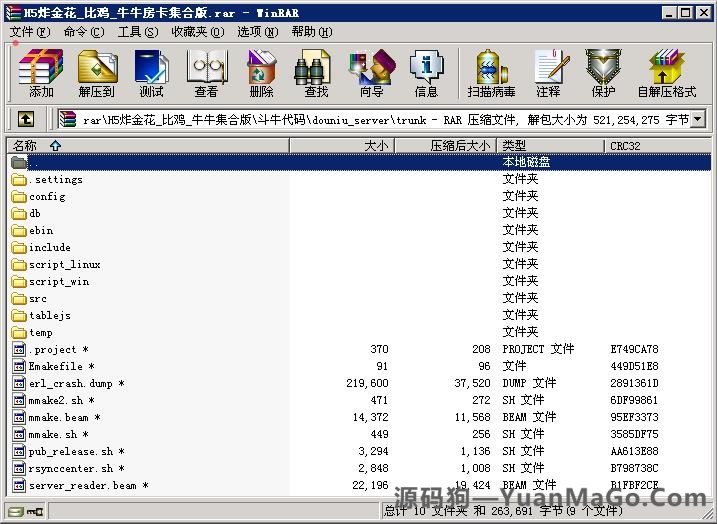Select the .project file icon

point(19,350)
